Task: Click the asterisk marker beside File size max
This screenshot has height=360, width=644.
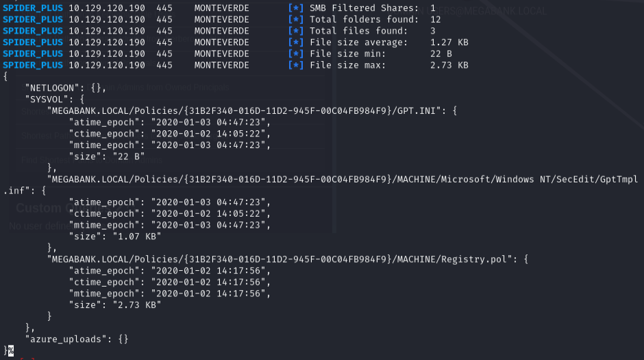Action: [x=296, y=66]
